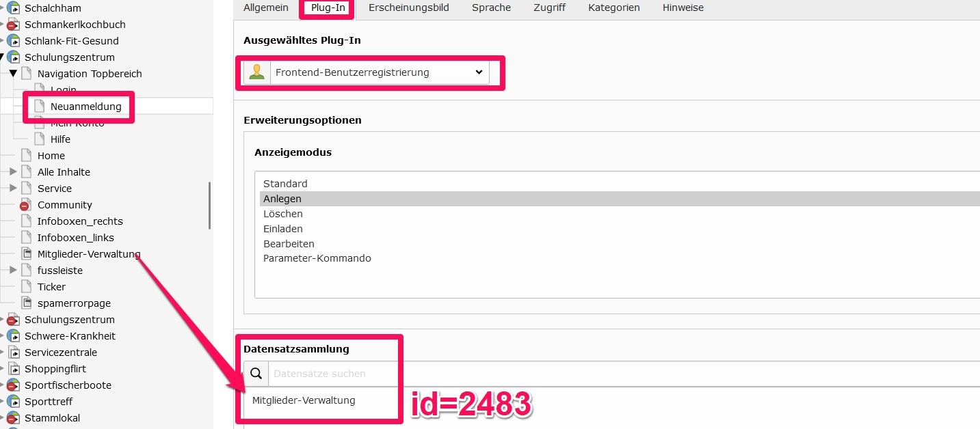Click the Datensätze suchen input field
The height and width of the screenshot is (429, 980).
click(x=624, y=374)
